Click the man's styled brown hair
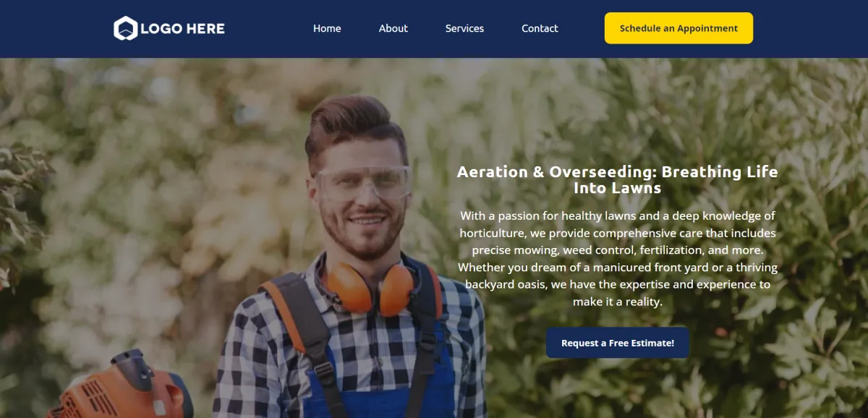Viewport: 868px width, 418px height. click(354, 123)
